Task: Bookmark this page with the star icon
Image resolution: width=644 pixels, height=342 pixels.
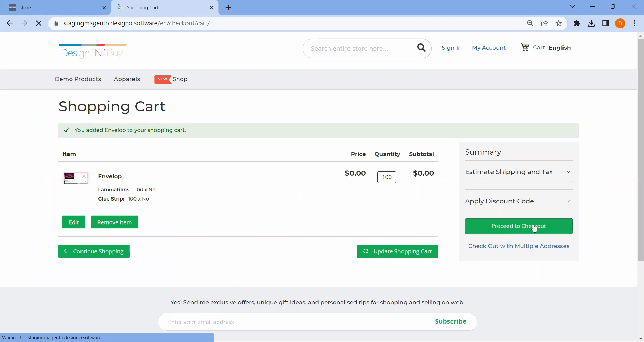Action: click(x=559, y=23)
